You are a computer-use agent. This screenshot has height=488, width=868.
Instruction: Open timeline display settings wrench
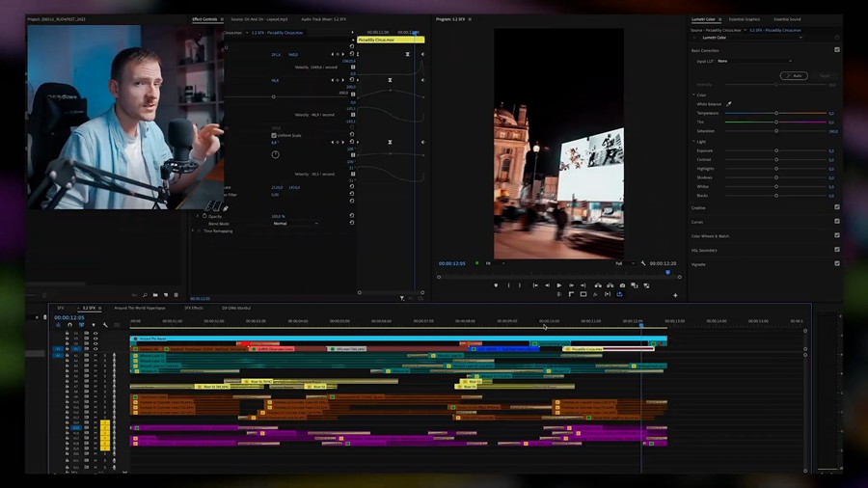click(x=105, y=325)
